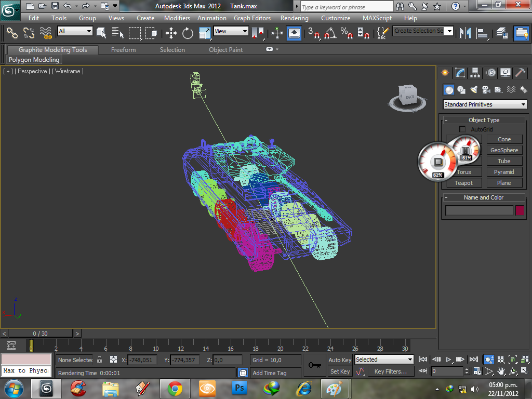This screenshot has width=532, height=399.
Task: Switch to the Object Paint tab
Action: click(x=225, y=50)
